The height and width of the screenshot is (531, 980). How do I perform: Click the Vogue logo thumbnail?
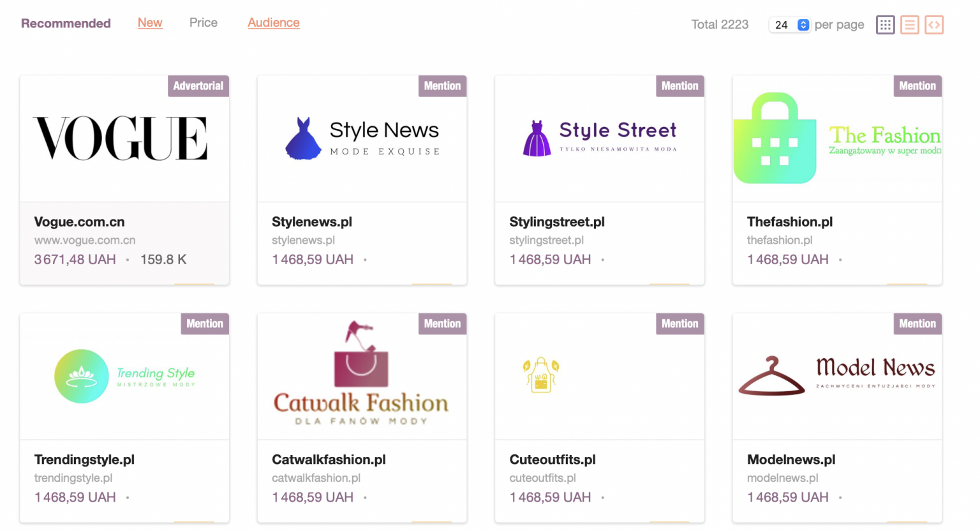pyautogui.click(x=124, y=137)
